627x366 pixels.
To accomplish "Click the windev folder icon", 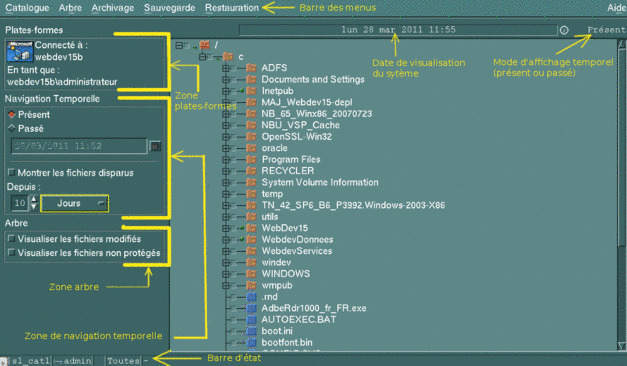I will [251, 262].
